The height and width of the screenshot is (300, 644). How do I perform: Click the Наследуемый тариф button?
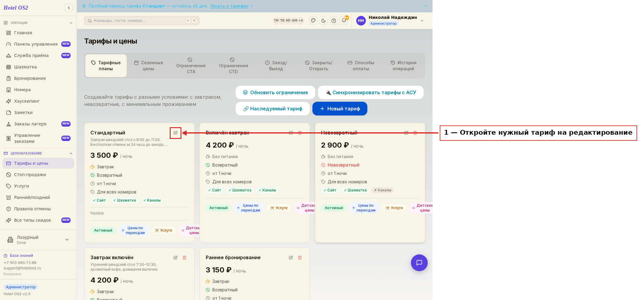pyautogui.click(x=273, y=109)
